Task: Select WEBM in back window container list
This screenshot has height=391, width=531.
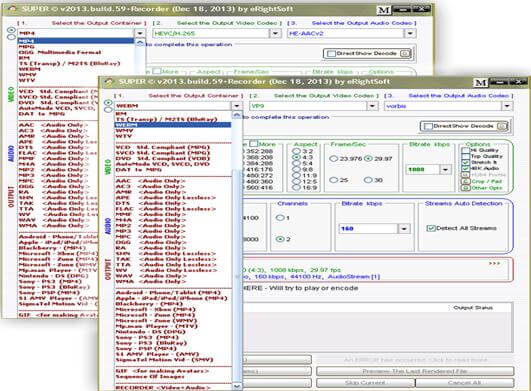Action: pos(76,69)
